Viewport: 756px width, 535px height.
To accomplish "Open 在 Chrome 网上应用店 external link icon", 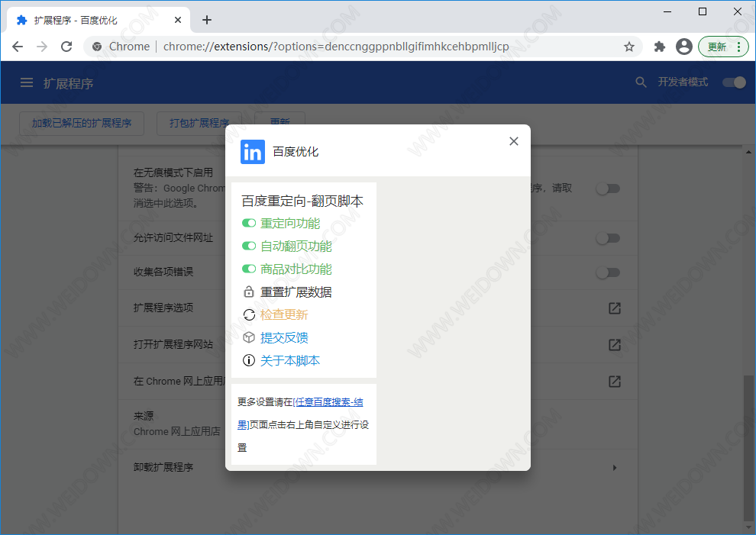I will pyautogui.click(x=614, y=382).
